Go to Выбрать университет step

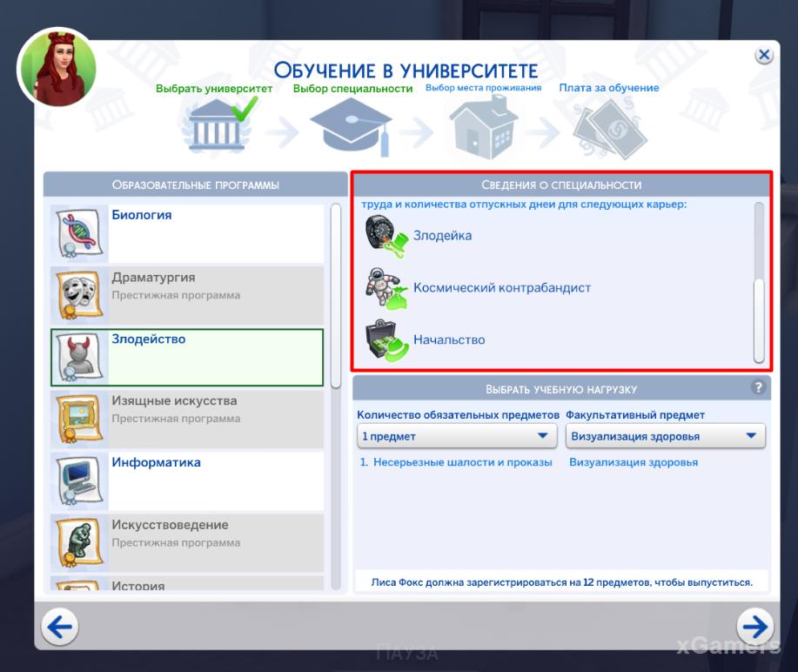coord(214,89)
